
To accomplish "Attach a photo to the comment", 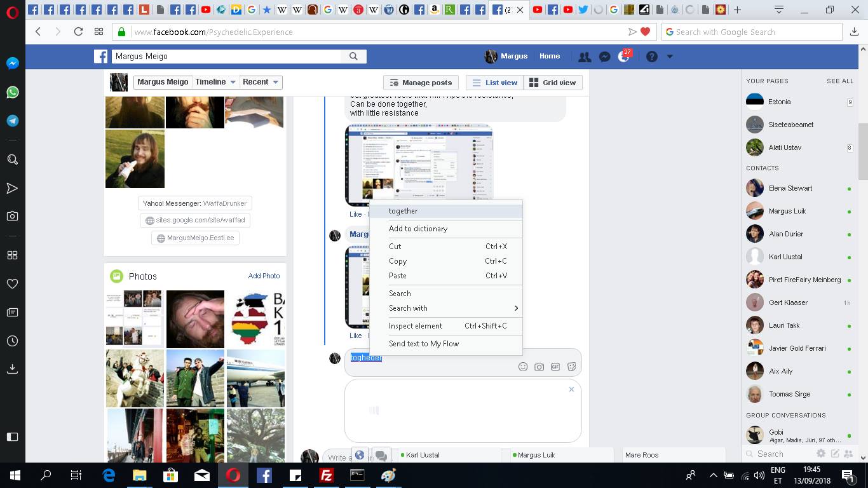I will coord(539,367).
